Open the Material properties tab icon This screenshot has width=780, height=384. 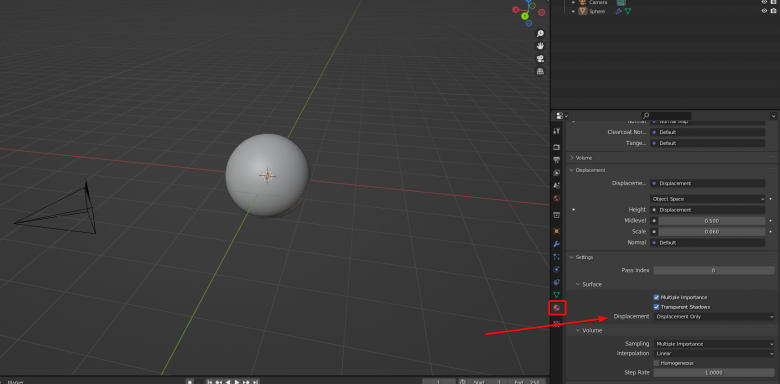(557, 307)
